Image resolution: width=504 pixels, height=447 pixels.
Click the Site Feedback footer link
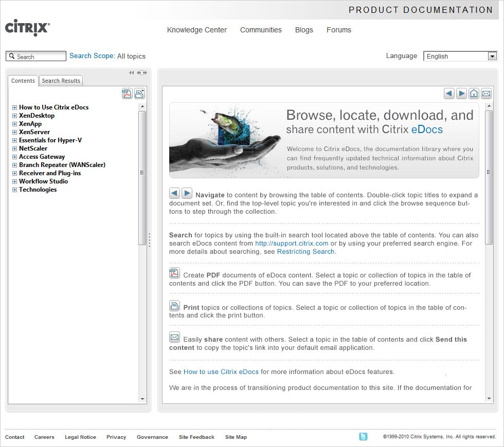click(196, 437)
